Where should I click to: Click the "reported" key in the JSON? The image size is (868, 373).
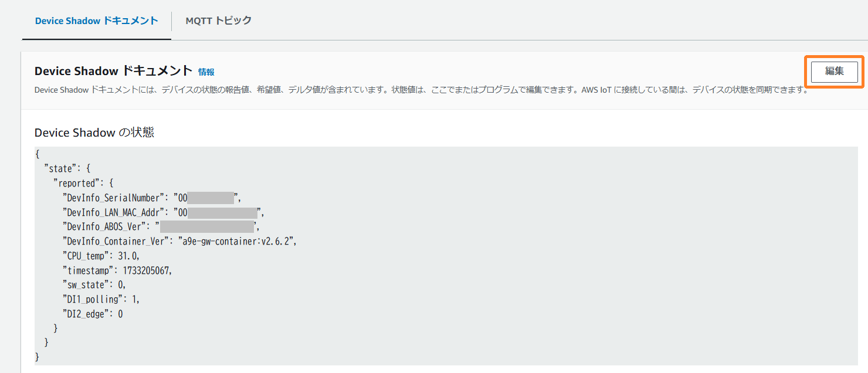pyautogui.click(x=76, y=183)
